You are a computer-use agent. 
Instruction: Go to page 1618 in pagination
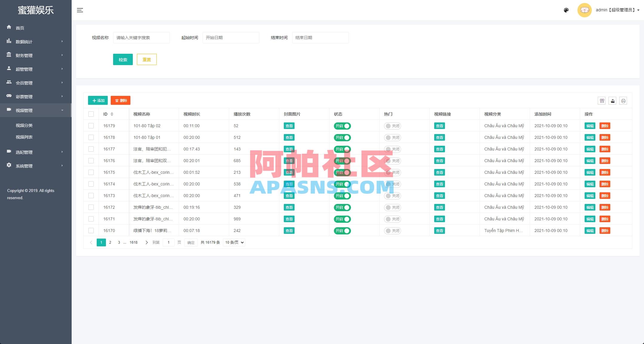click(x=133, y=242)
